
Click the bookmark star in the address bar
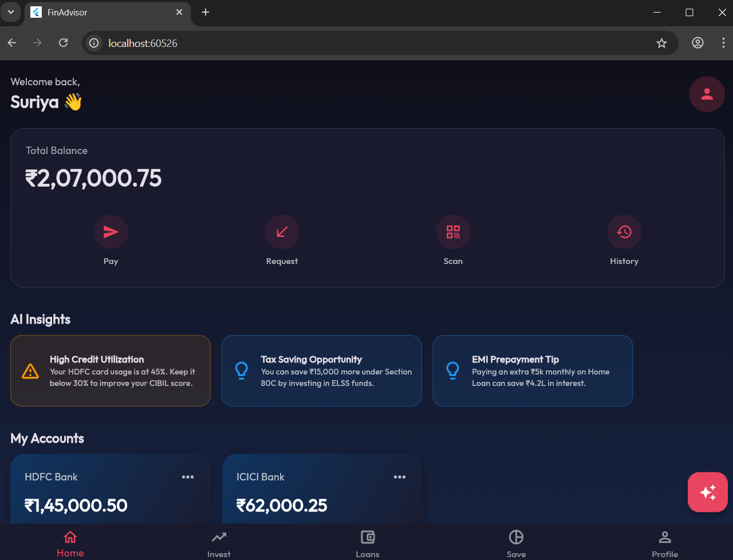click(662, 43)
